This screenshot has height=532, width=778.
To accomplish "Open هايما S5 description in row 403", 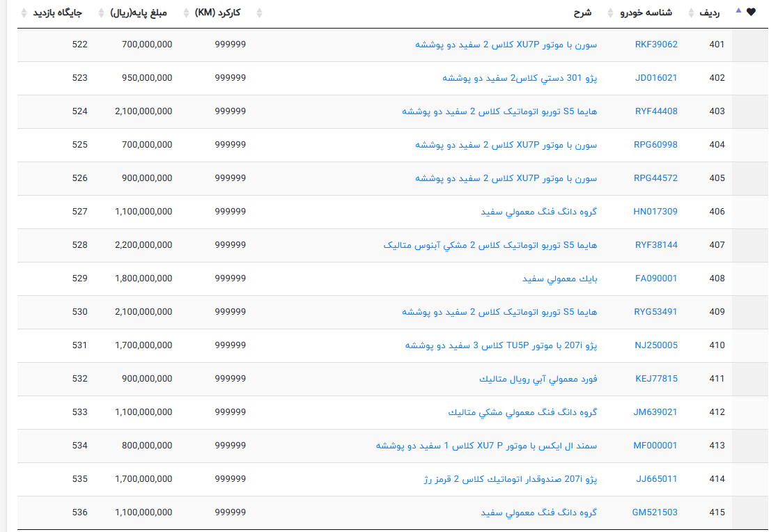I will (x=499, y=111).
